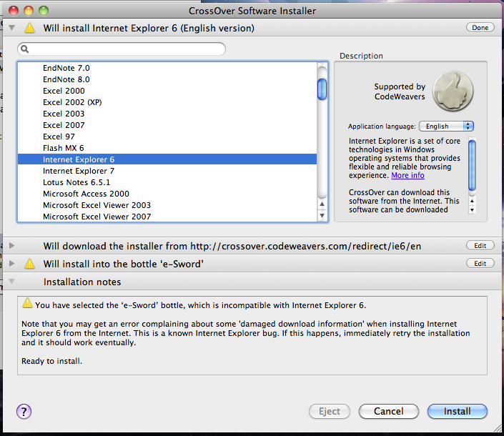The width and height of the screenshot is (504, 436).
Task: Click Edit button for download installer source
Action: (x=480, y=245)
